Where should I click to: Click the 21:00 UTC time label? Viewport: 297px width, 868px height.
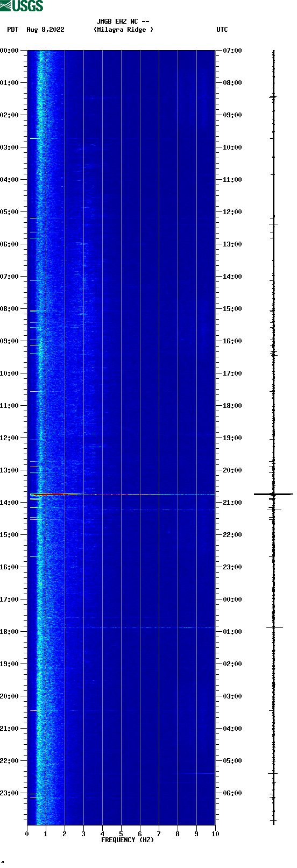pos(232,503)
